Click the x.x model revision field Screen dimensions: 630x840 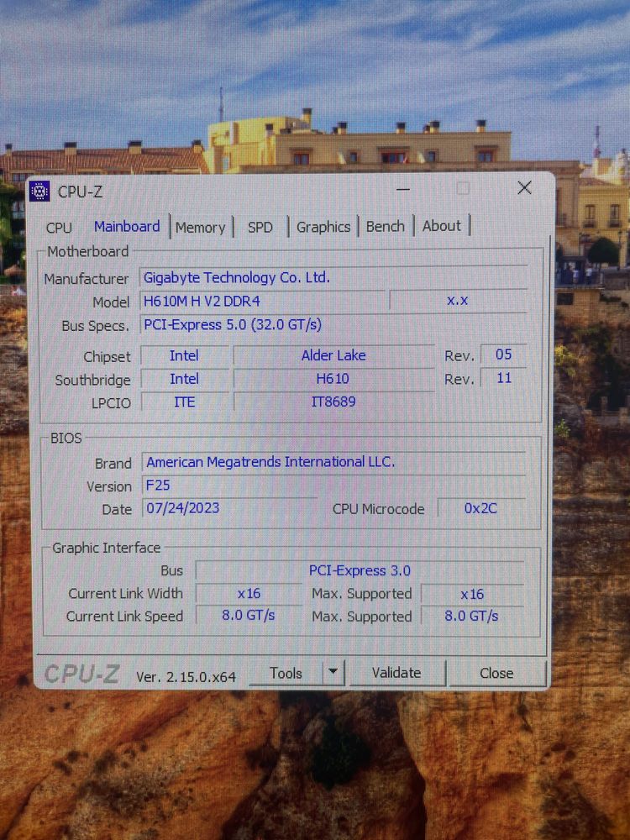click(x=458, y=301)
